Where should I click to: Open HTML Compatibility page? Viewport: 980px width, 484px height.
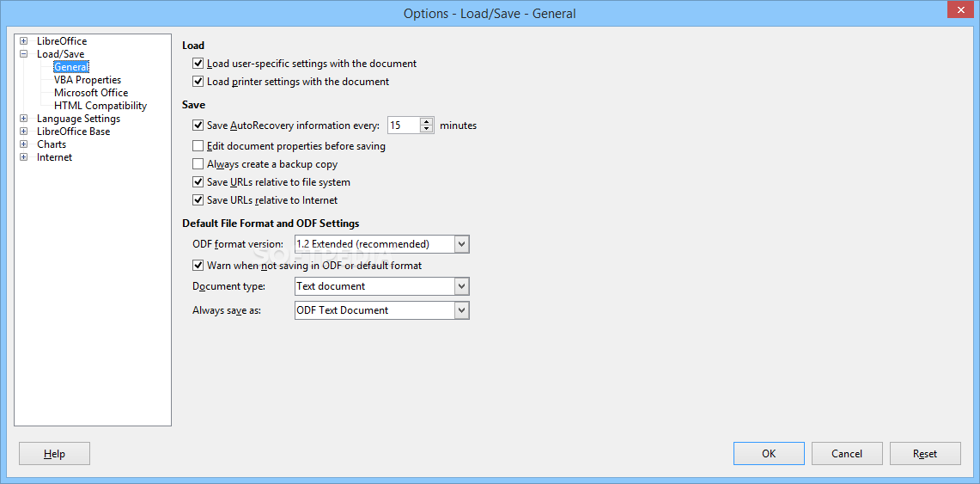point(100,106)
